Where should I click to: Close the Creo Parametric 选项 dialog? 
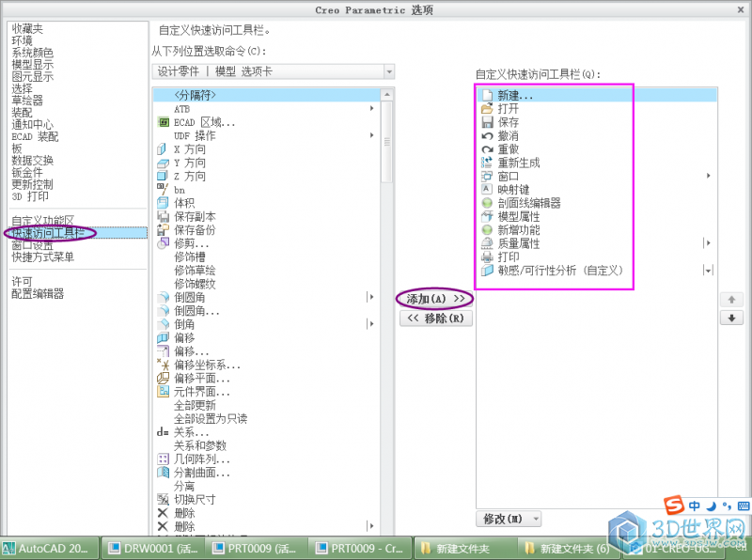pyautogui.click(x=741, y=9)
